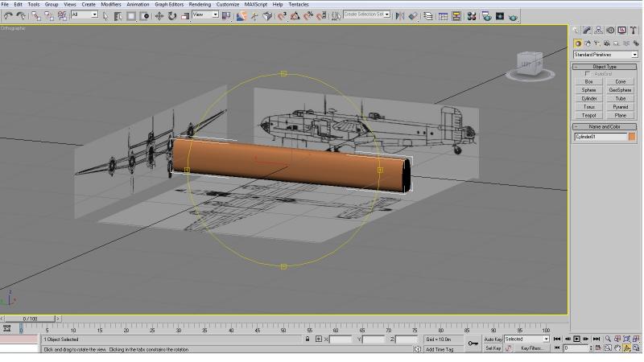Image resolution: width=644 pixels, height=362 pixels.
Task: Click the 0 / 100 time slider
Action: point(30,319)
